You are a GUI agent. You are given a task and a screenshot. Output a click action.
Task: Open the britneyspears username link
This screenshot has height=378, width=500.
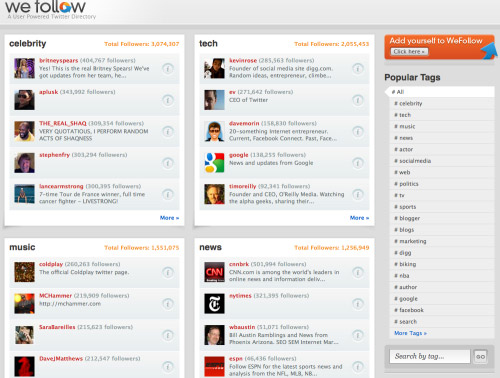tap(59, 61)
